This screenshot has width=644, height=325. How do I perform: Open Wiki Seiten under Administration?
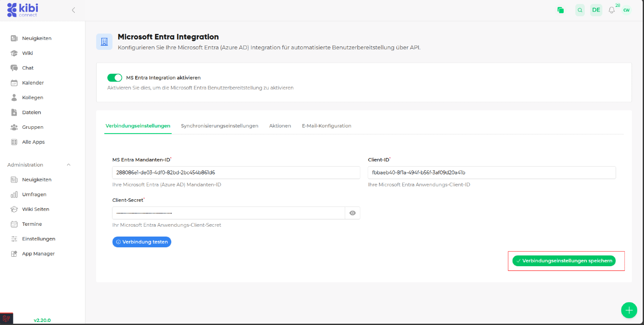coord(36,209)
